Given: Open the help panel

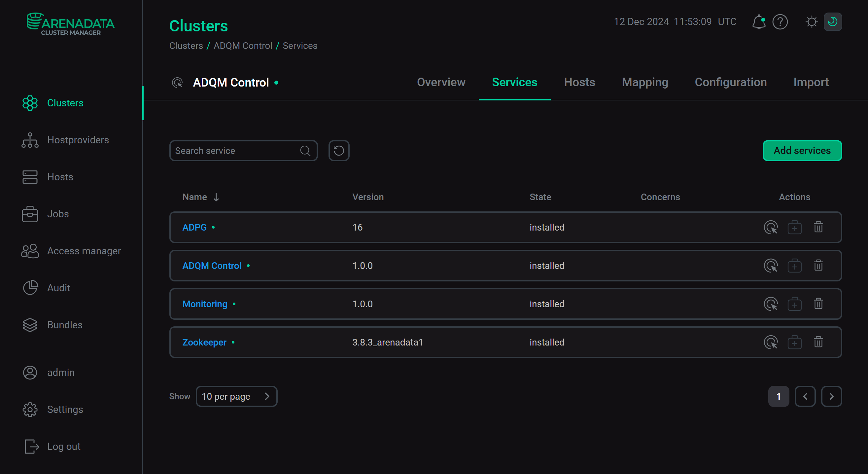Looking at the screenshot, I should tap(780, 21).
